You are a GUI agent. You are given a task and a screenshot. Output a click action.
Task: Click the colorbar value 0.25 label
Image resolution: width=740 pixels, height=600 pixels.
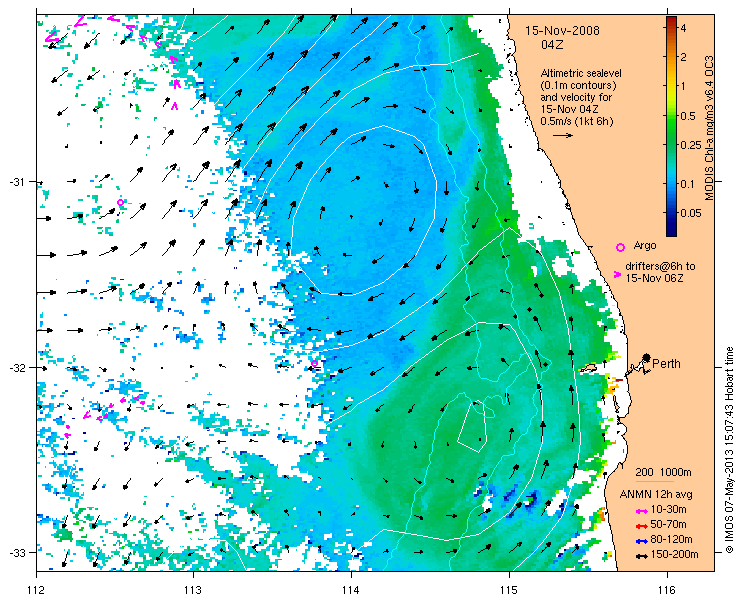click(690, 144)
